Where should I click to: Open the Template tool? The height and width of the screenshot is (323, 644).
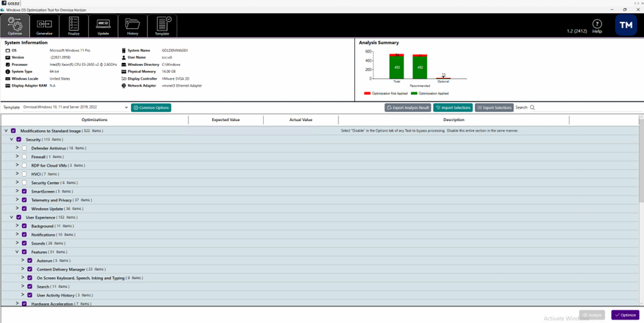[x=162, y=26]
